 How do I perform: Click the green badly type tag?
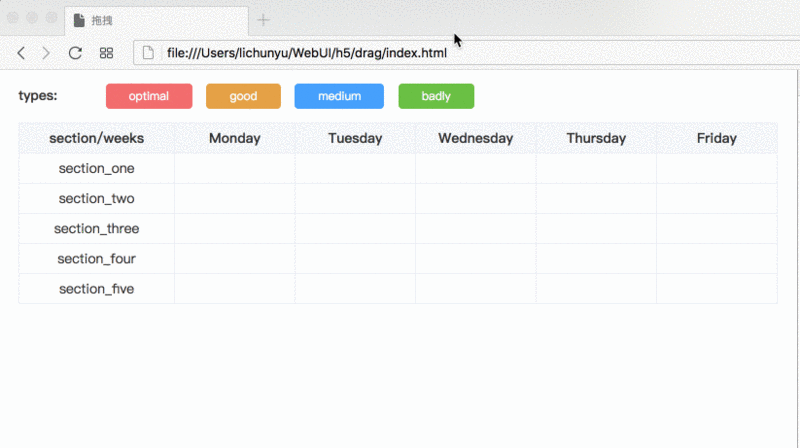436,96
